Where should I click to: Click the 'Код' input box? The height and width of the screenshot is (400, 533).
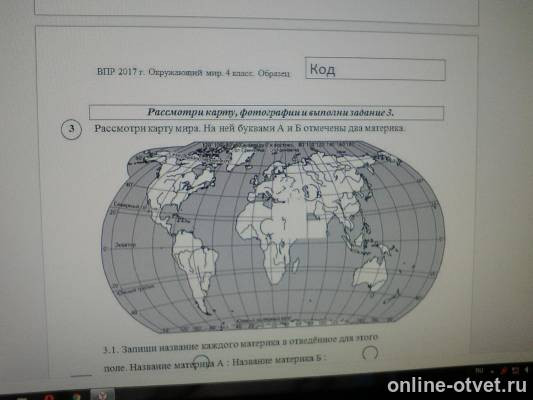pyautogui.click(x=375, y=69)
